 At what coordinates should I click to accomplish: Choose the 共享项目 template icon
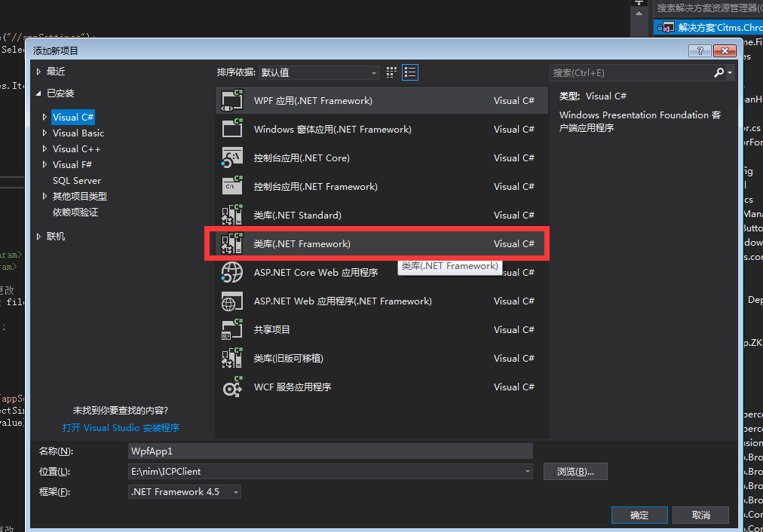232,330
